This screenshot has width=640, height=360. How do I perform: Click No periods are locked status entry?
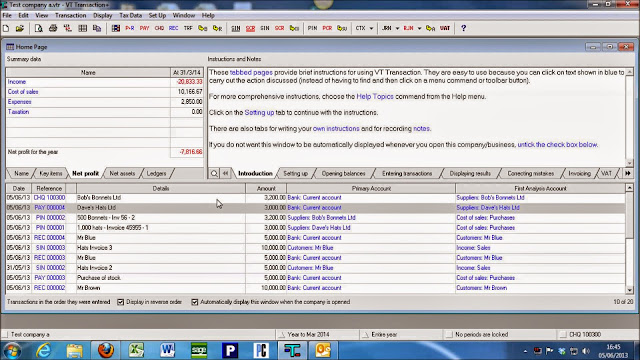[482, 335]
